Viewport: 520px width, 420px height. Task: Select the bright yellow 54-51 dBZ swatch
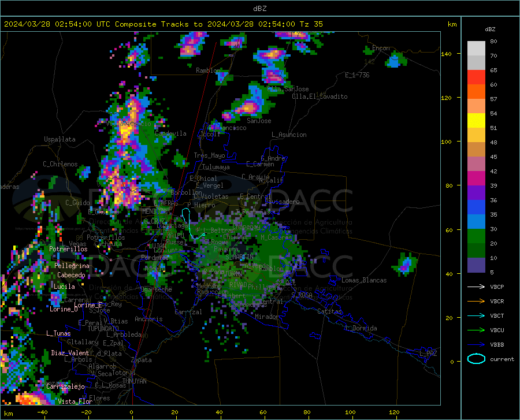point(476,121)
